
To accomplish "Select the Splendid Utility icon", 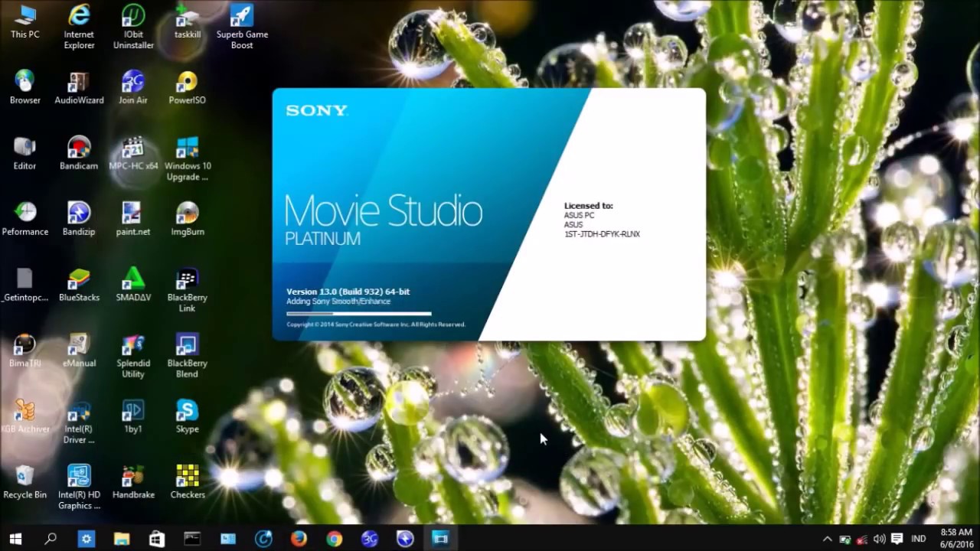I will click(133, 356).
